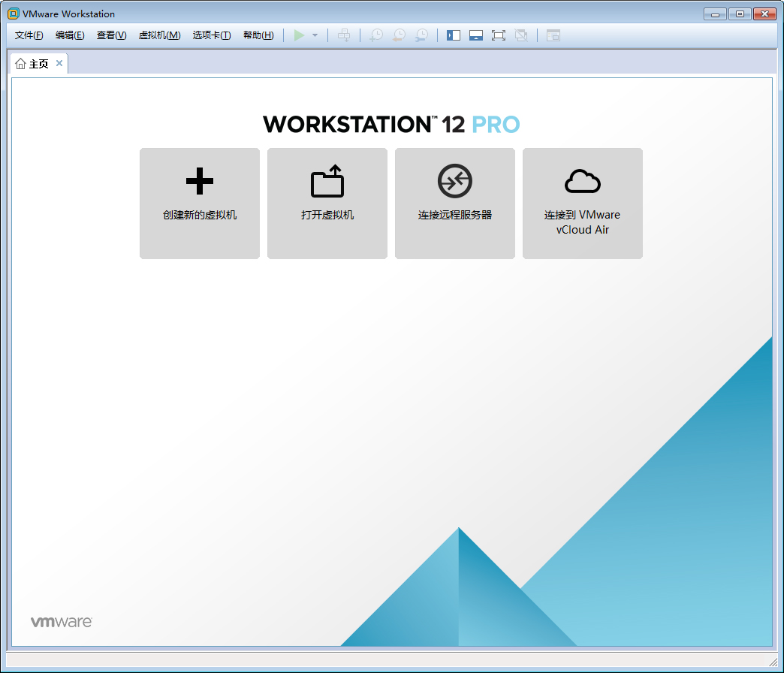Open the 选项卡(T) menu

click(211, 35)
